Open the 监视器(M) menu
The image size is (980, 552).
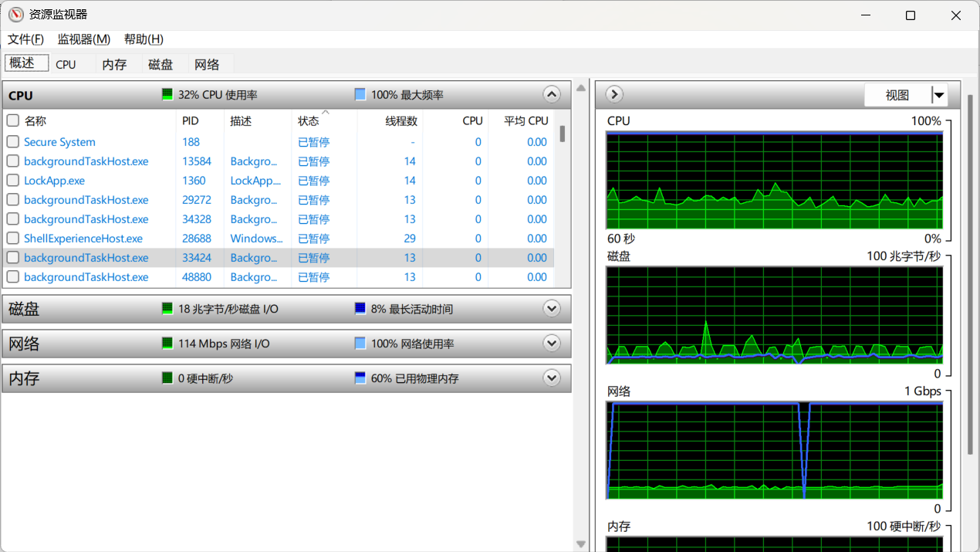84,39
